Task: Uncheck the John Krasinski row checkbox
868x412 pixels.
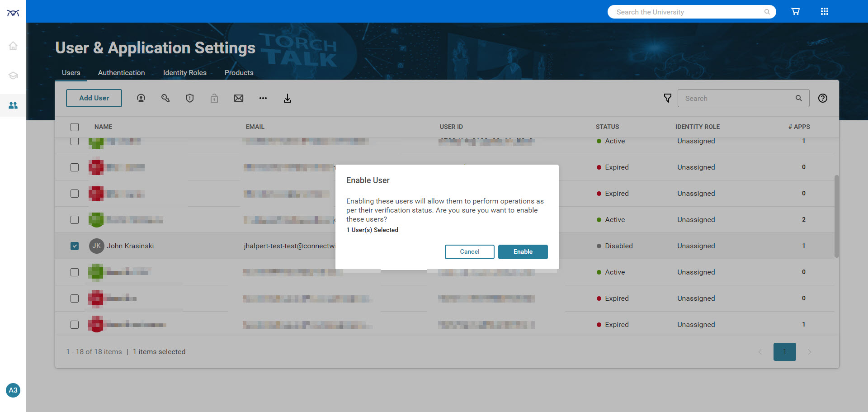Action: point(75,246)
